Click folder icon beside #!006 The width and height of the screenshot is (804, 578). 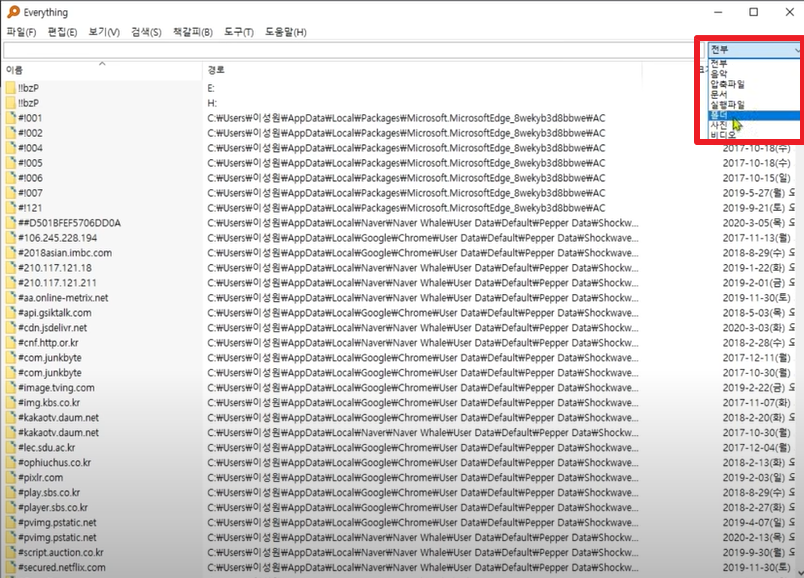[10, 178]
